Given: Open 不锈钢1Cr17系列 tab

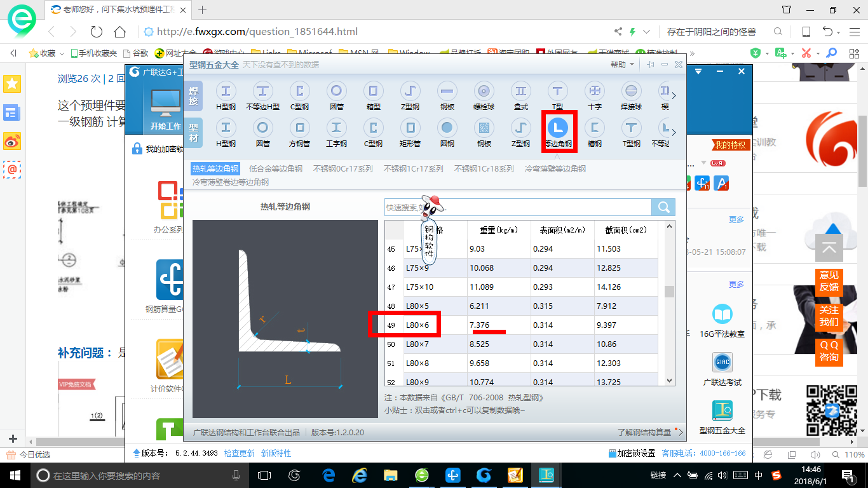Looking at the screenshot, I should (414, 168).
